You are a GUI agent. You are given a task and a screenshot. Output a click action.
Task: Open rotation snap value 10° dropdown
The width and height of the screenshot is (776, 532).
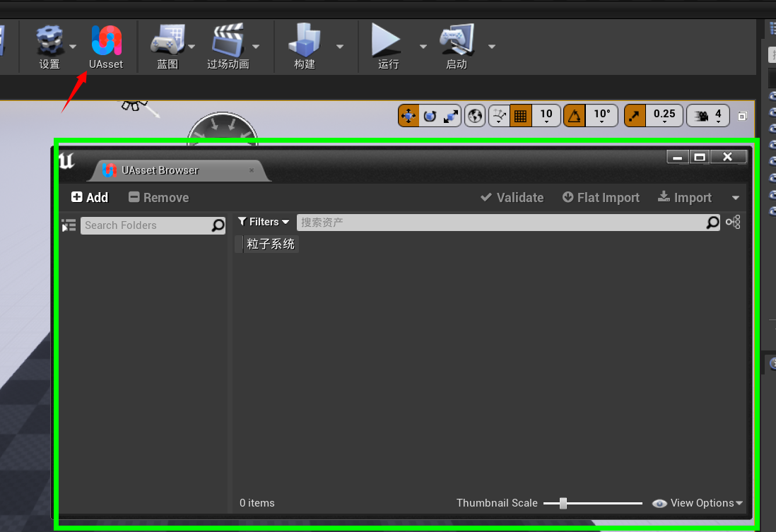click(x=602, y=117)
